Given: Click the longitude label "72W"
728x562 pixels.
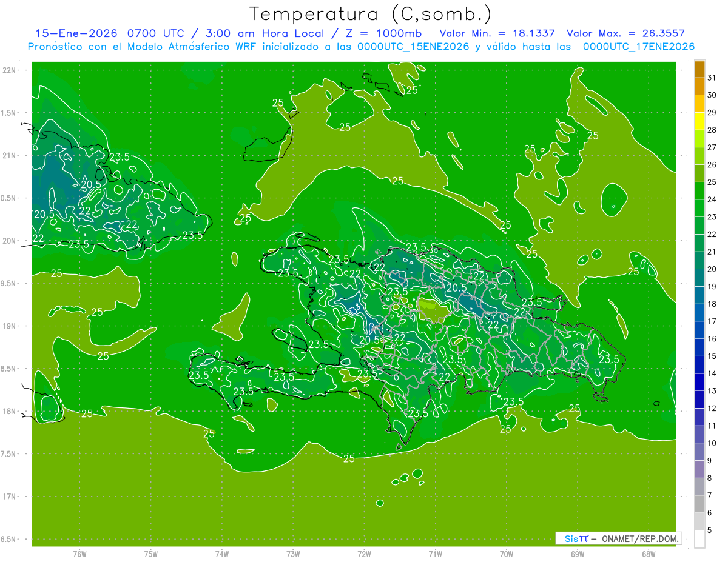Looking at the screenshot, I should tap(364, 554).
